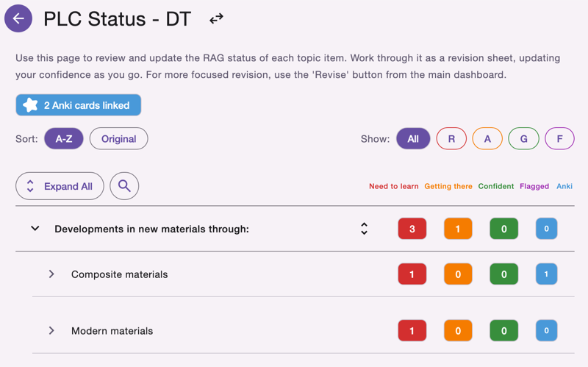Sort topics A-Z

click(x=64, y=138)
